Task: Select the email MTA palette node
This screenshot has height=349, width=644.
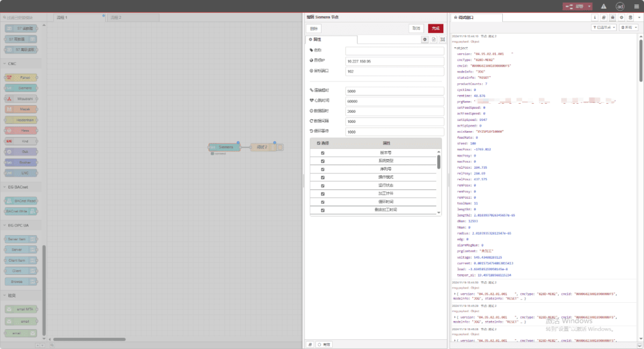Action: click(x=21, y=309)
